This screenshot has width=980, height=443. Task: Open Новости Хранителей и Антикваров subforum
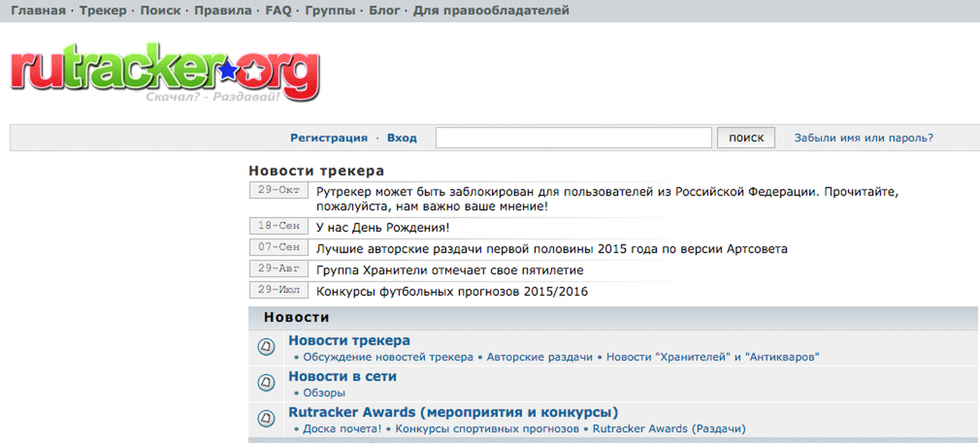pyautogui.click(x=713, y=357)
